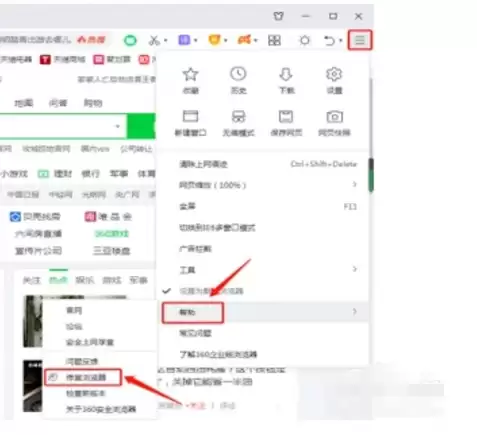Click the green circle icon in toolbar

(130, 41)
